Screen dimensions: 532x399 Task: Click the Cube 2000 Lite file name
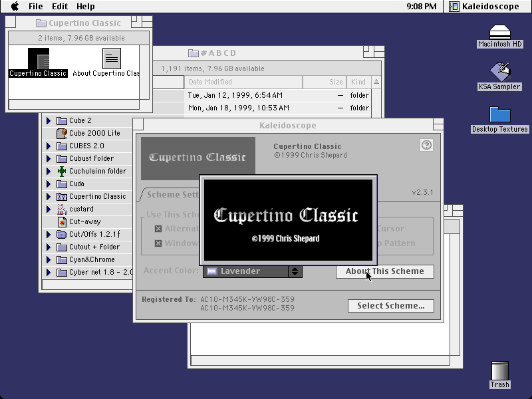[x=94, y=134]
